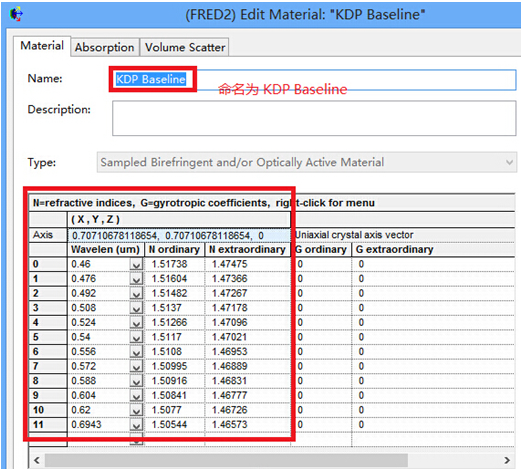Click the Axis vector cell 0.7071, 0.7071, 0
The width and height of the screenshot is (522, 476).
179,236
